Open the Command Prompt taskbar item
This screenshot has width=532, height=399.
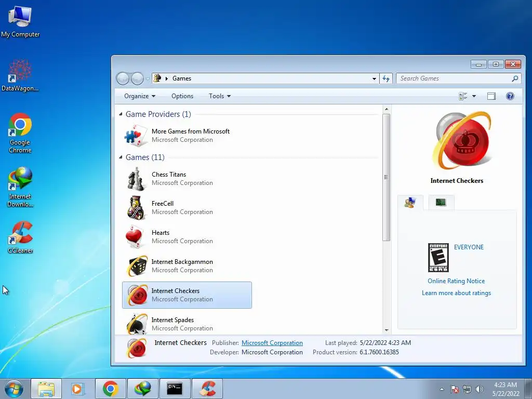(175, 389)
